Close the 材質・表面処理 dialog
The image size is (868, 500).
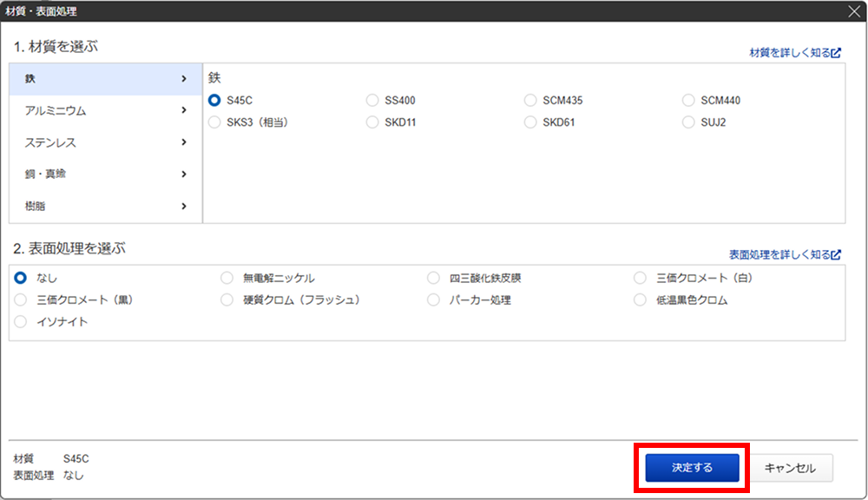(x=854, y=11)
